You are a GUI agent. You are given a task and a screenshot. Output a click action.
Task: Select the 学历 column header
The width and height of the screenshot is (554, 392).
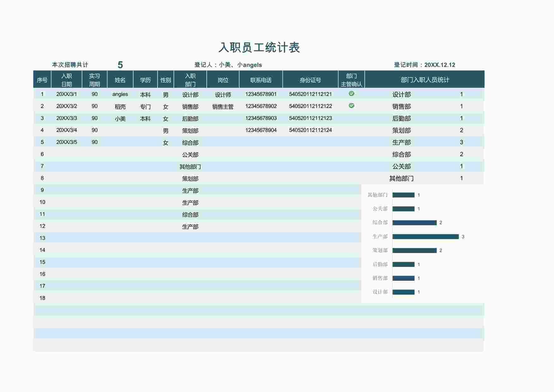click(x=145, y=80)
